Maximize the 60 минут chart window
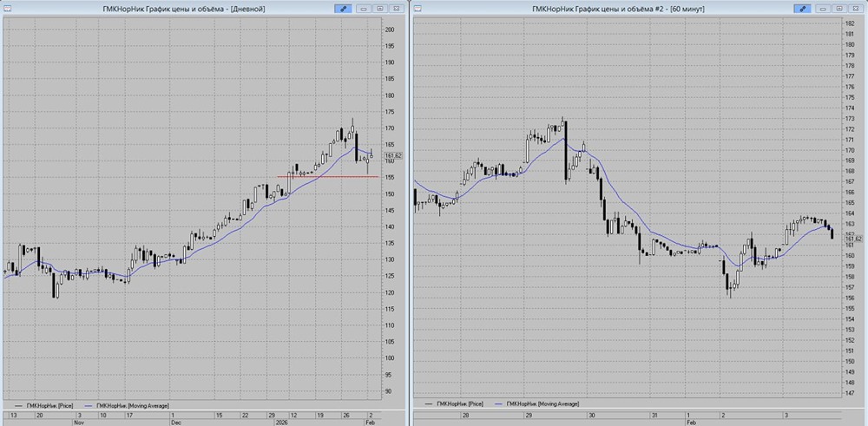The height and width of the screenshot is (426, 868). pyautogui.click(x=839, y=9)
